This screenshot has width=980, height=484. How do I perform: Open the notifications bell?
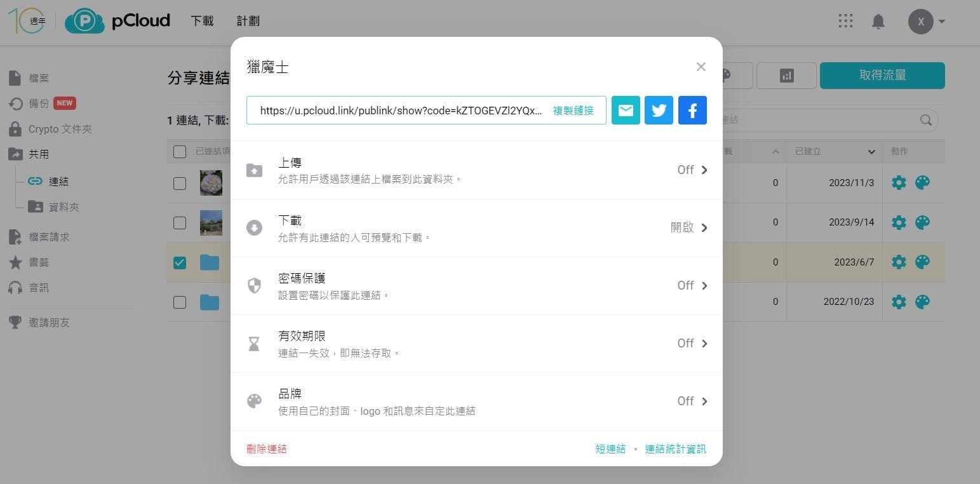pos(878,22)
